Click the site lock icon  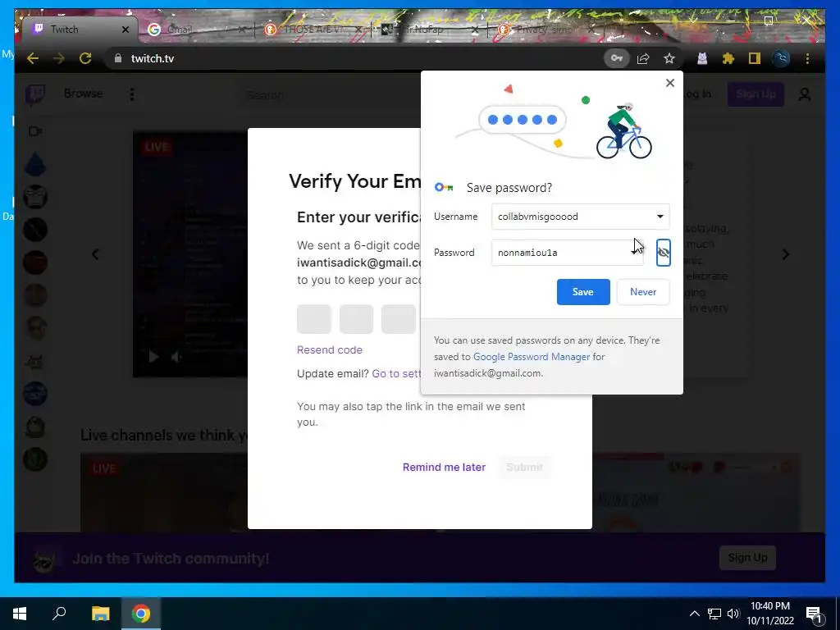click(x=118, y=58)
